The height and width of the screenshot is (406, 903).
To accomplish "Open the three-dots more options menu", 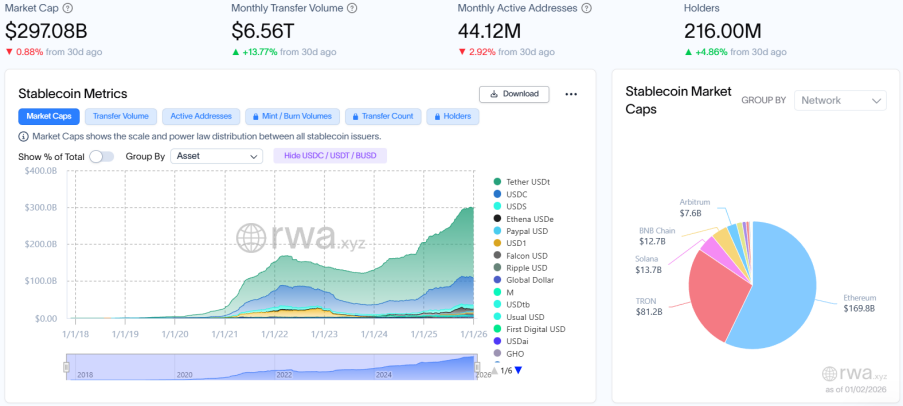I will (571, 94).
